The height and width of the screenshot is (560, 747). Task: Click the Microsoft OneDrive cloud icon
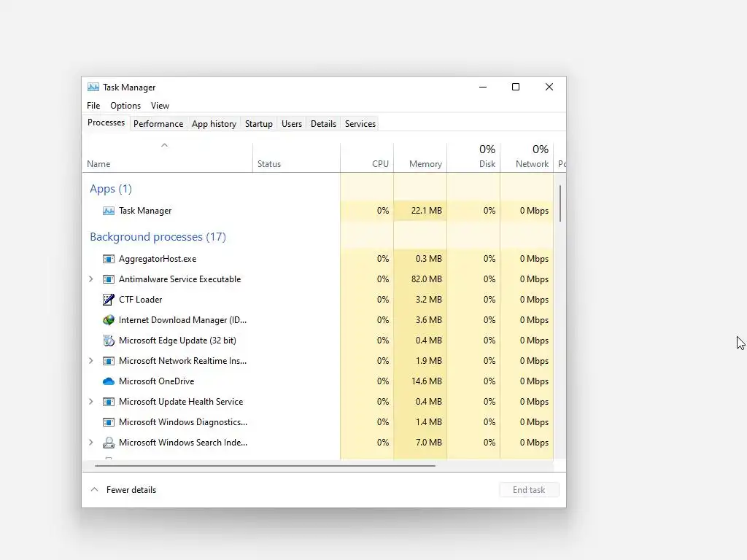point(109,381)
